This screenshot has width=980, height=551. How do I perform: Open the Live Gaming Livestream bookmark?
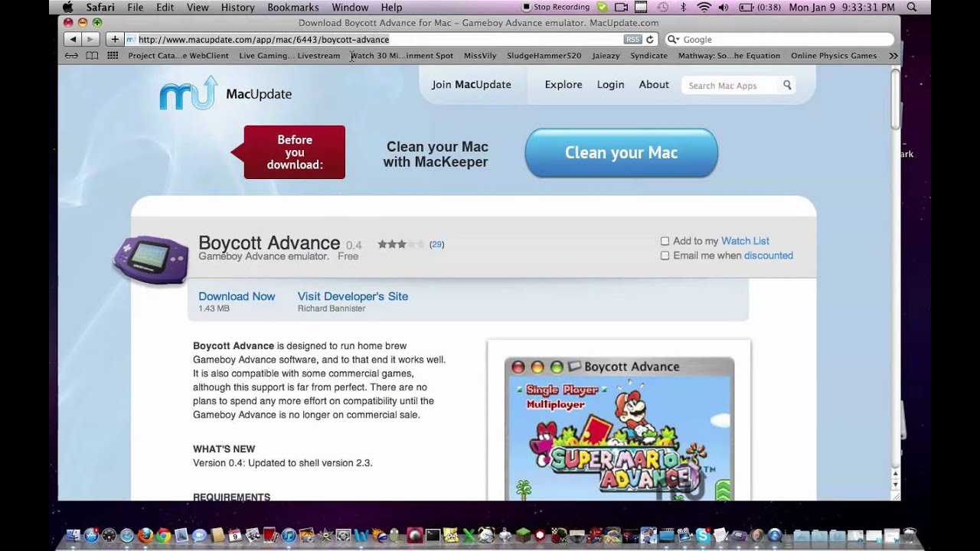point(289,56)
